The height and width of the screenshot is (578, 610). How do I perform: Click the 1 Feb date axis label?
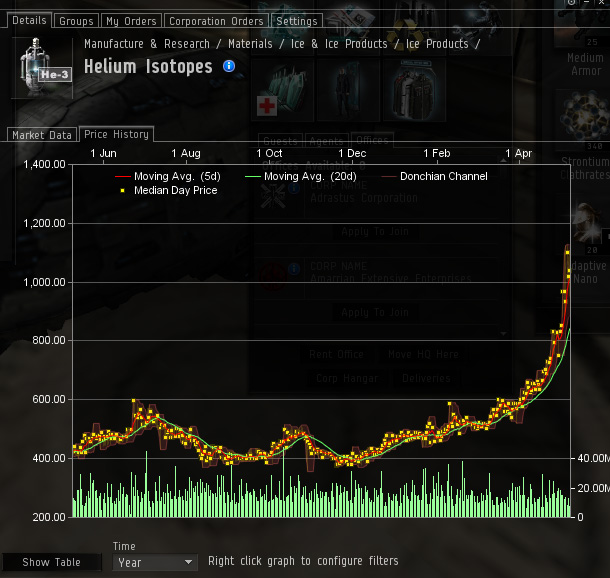437,153
